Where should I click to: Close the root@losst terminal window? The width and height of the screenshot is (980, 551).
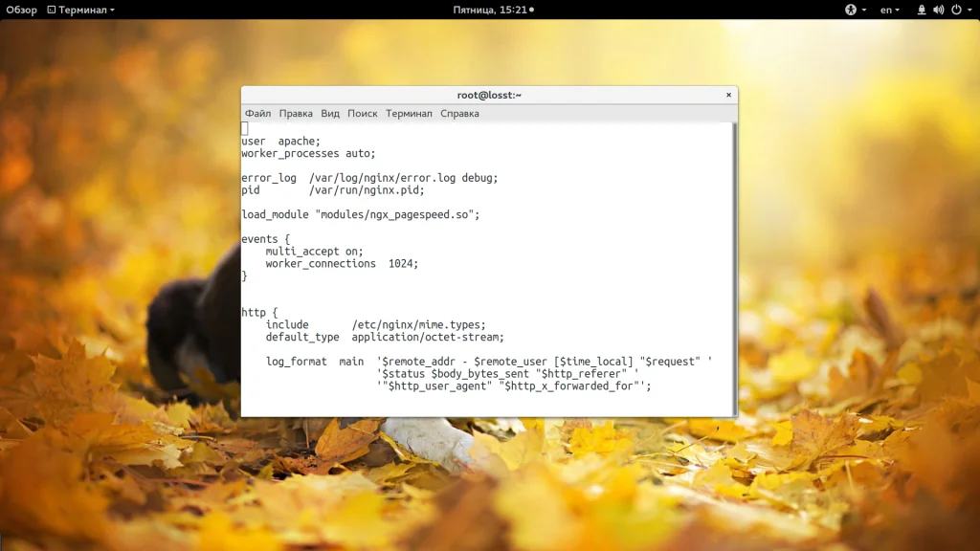click(728, 95)
